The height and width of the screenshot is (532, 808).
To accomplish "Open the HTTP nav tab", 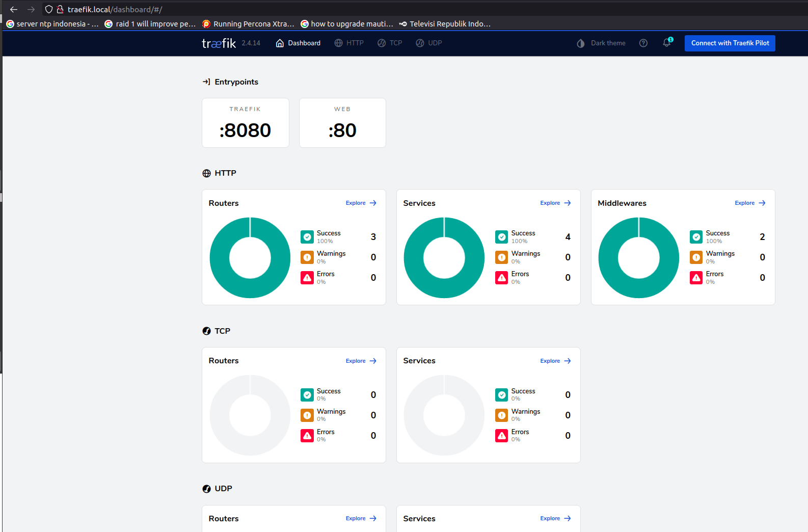I will 349,43.
